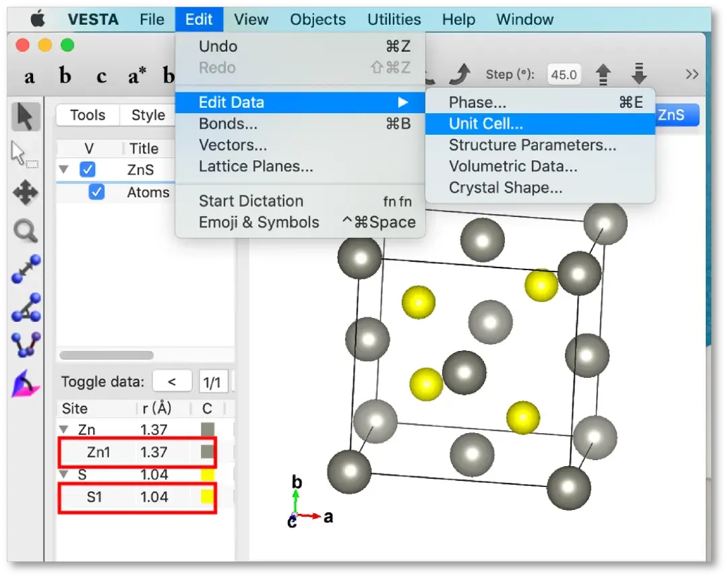Choose Structure Parameters... submenu item
Viewport: 728px width, 578px height.
point(541,146)
